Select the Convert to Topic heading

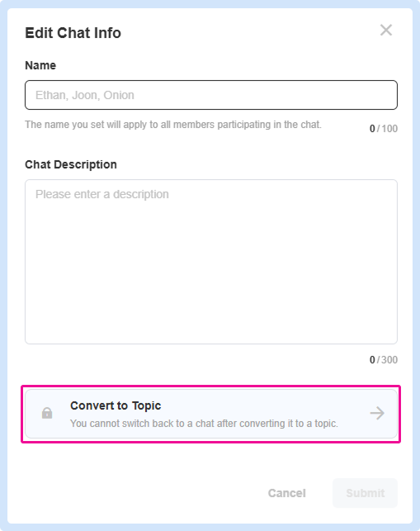click(116, 405)
